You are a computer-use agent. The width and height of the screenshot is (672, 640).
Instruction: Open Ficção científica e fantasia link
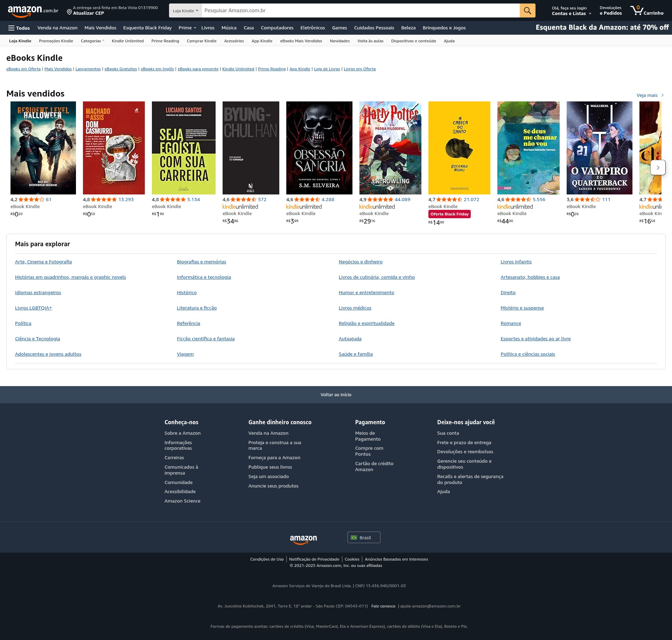[x=206, y=339]
